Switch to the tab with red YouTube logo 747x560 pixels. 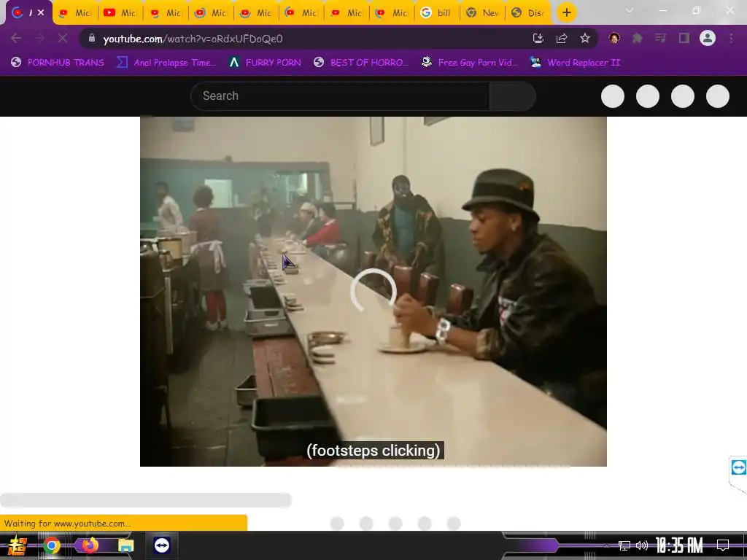(x=120, y=12)
